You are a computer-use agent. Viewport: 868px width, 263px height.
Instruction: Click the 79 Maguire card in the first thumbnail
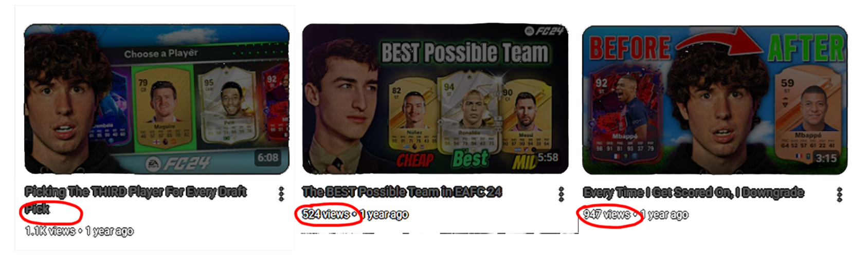pyautogui.click(x=162, y=109)
